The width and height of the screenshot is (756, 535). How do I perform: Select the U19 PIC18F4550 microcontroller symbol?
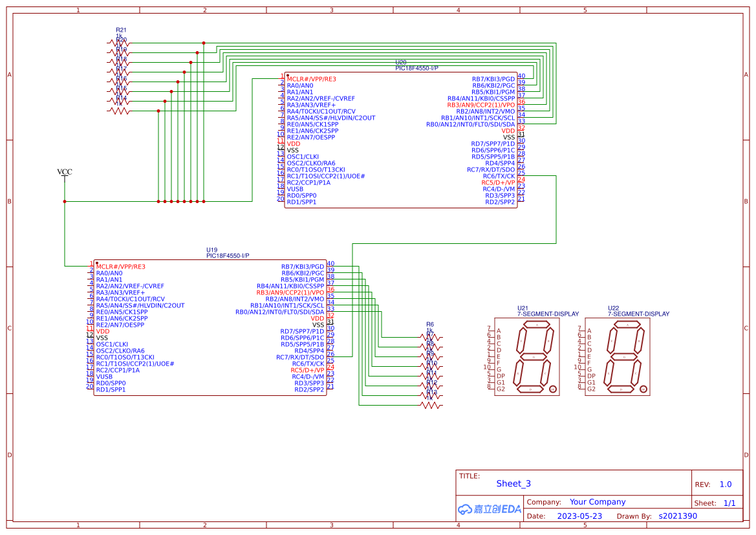[x=210, y=330]
